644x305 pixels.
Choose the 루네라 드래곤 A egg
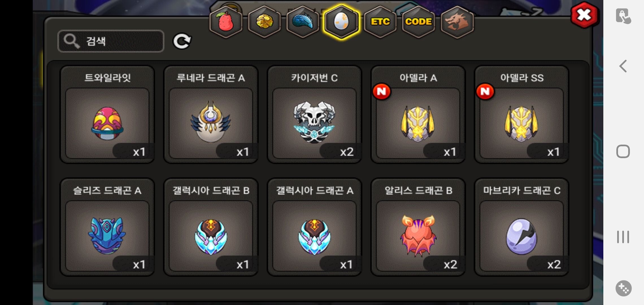point(211,114)
